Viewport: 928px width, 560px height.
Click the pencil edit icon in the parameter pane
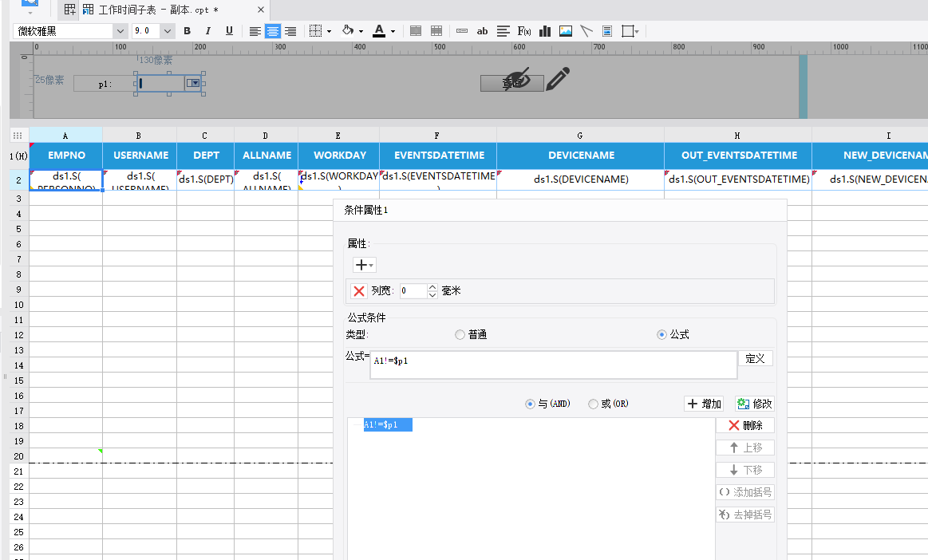[x=558, y=79]
